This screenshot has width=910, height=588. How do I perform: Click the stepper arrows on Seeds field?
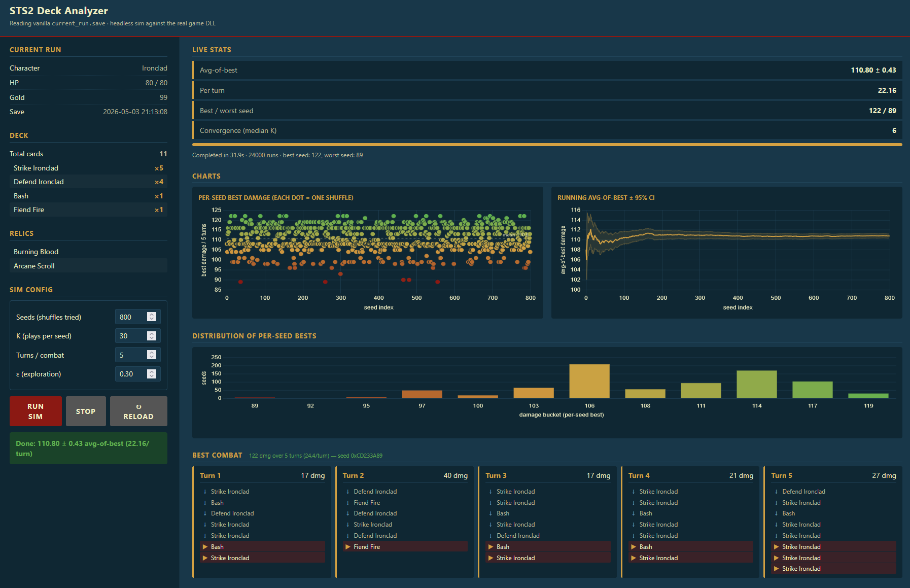tap(151, 317)
